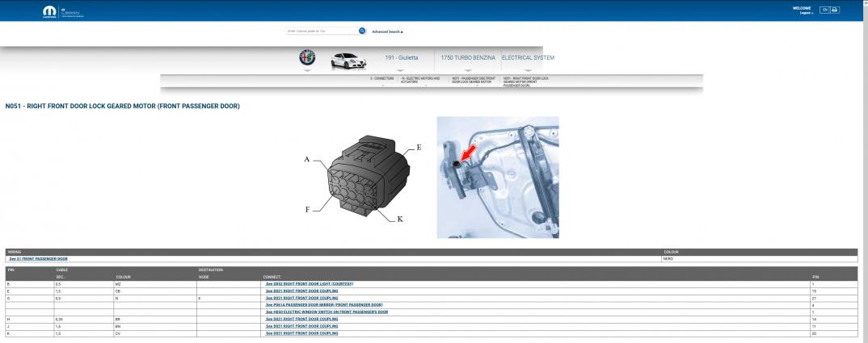Open the D031 coupling link in pin E row
The image size is (868, 343).
pos(301,291)
